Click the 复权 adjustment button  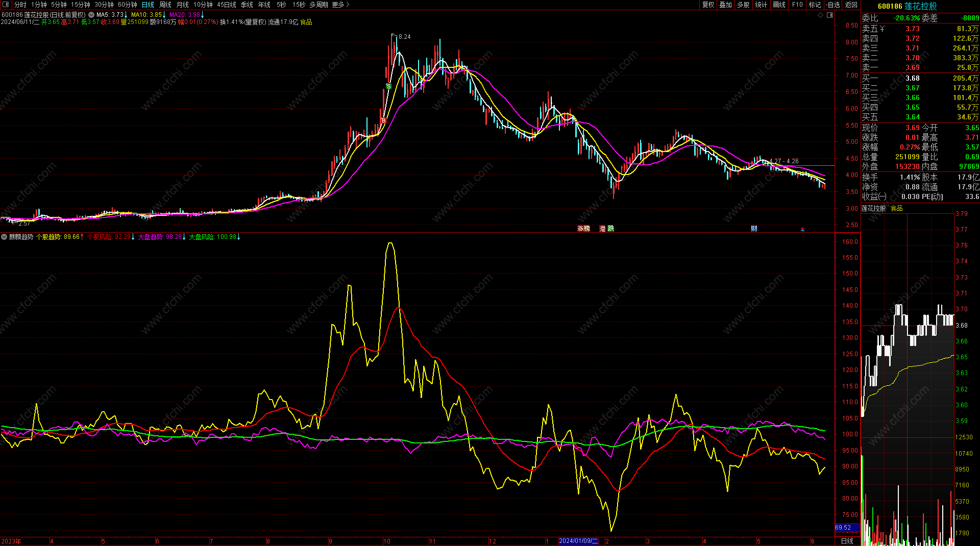point(708,5)
